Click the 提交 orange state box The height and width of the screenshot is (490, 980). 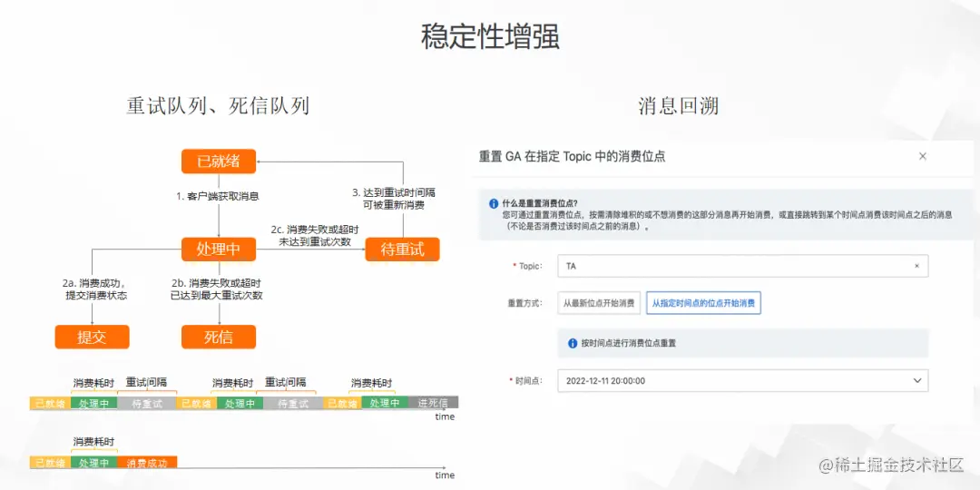pyautogui.click(x=92, y=337)
